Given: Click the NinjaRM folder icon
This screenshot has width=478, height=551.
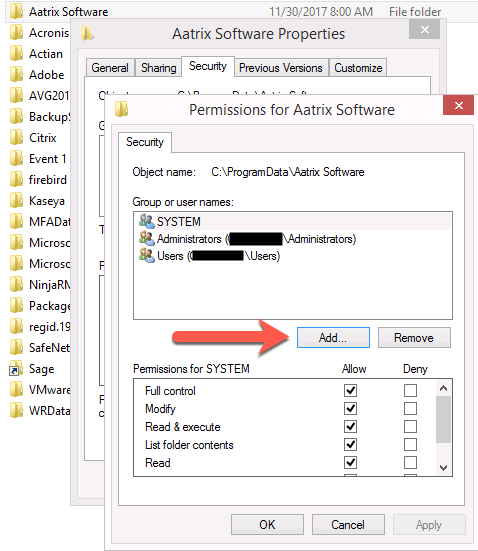Looking at the screenshot, I should point(17,285).
